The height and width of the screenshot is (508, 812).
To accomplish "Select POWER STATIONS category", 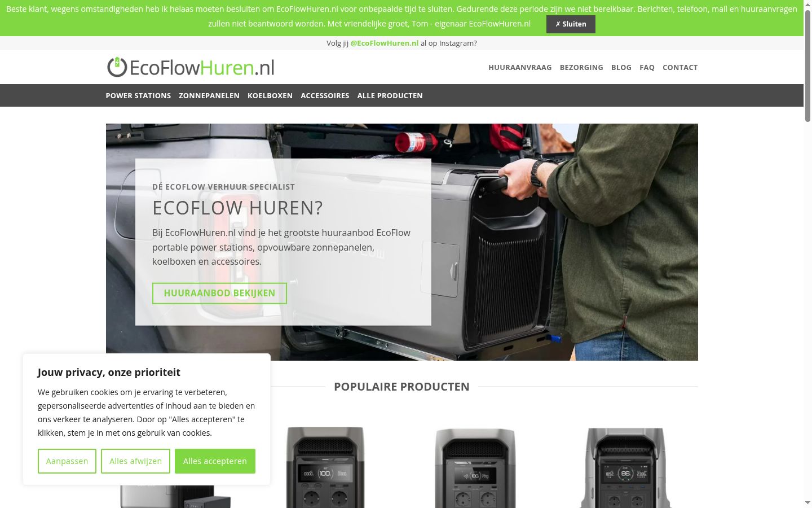I will click(x=138, y=95).
